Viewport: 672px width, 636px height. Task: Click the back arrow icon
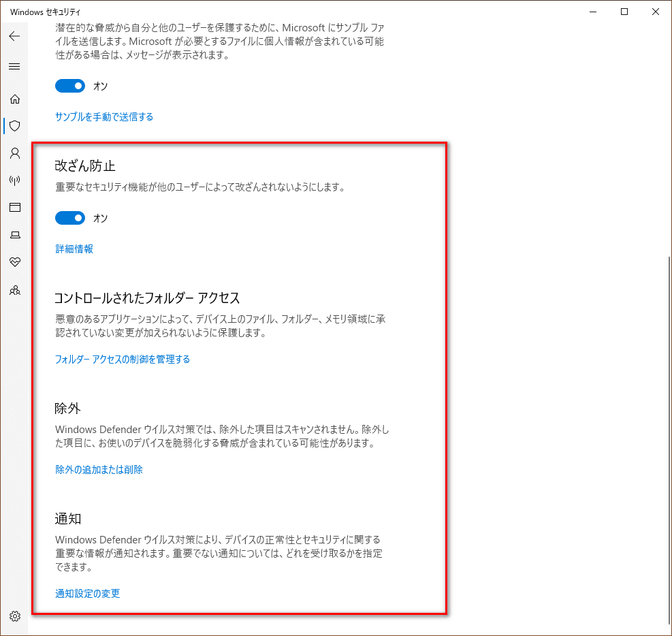tap(14, 36)
